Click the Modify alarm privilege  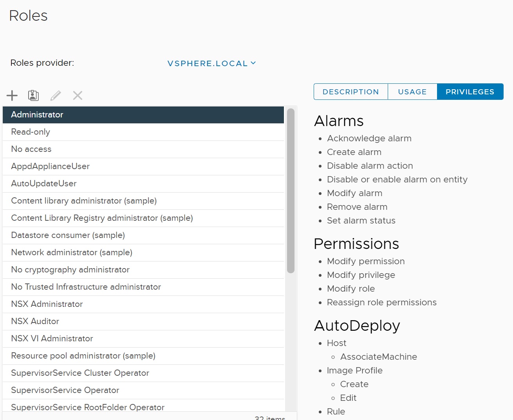click(x=355, y=193)
